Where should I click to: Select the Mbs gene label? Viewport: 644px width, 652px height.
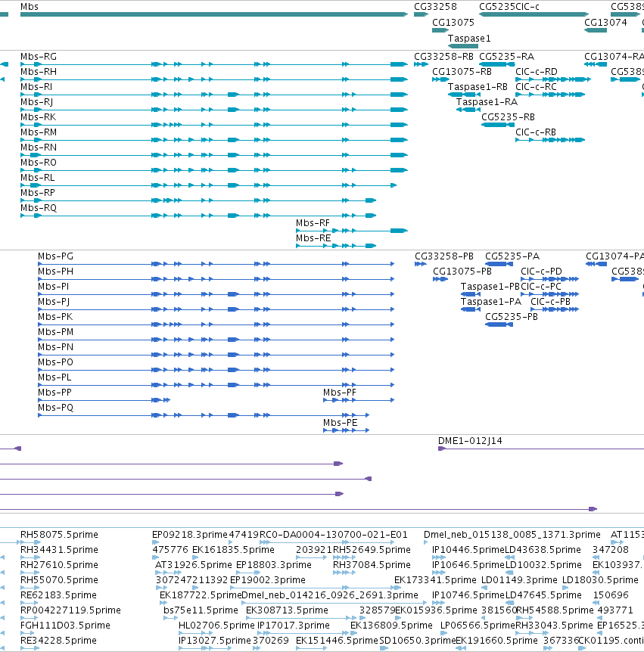point(29,7)
